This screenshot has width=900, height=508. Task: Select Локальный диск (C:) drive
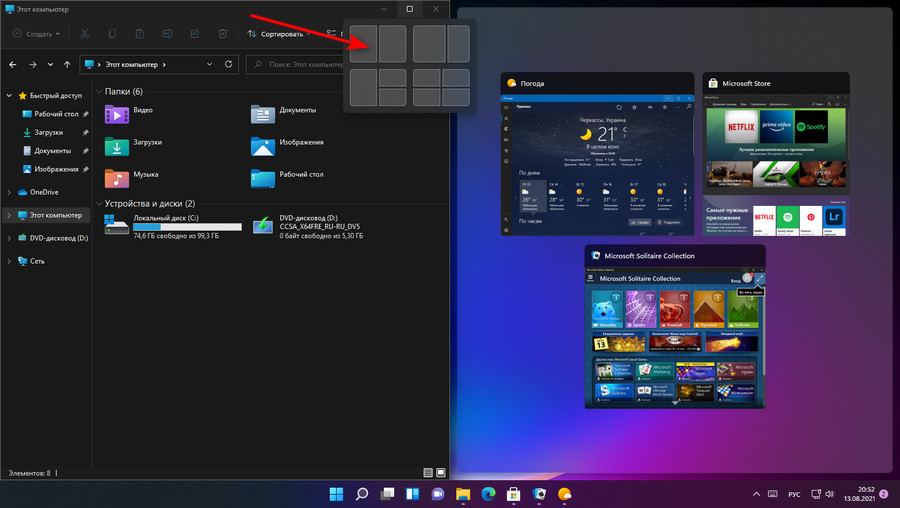(173, 227)
